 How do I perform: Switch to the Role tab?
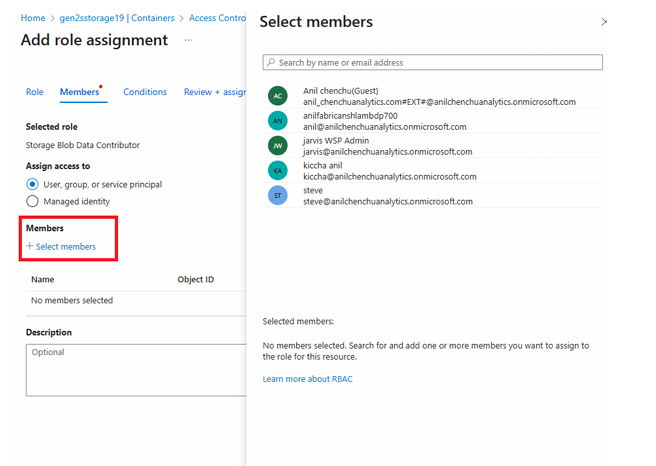pos(34,92)
